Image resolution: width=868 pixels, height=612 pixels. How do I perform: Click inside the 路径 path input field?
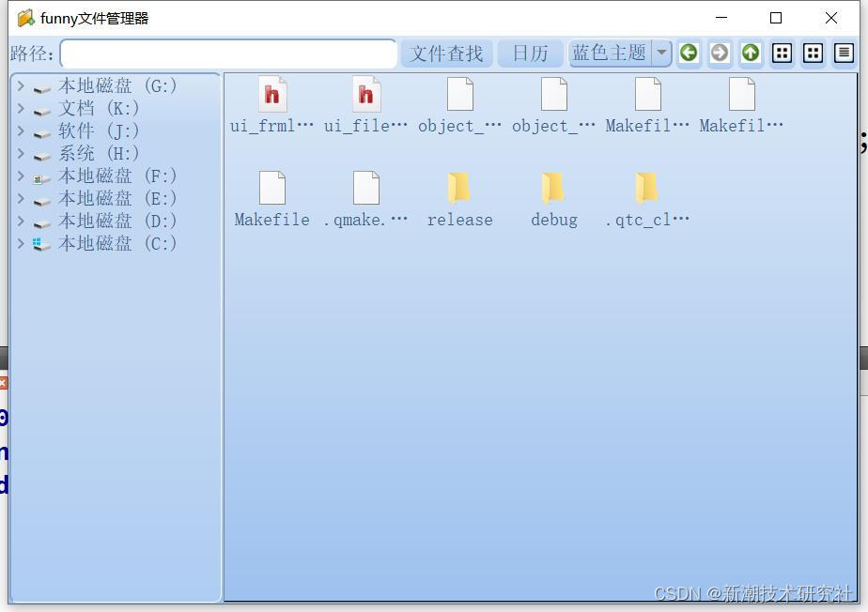click(228, 54)
